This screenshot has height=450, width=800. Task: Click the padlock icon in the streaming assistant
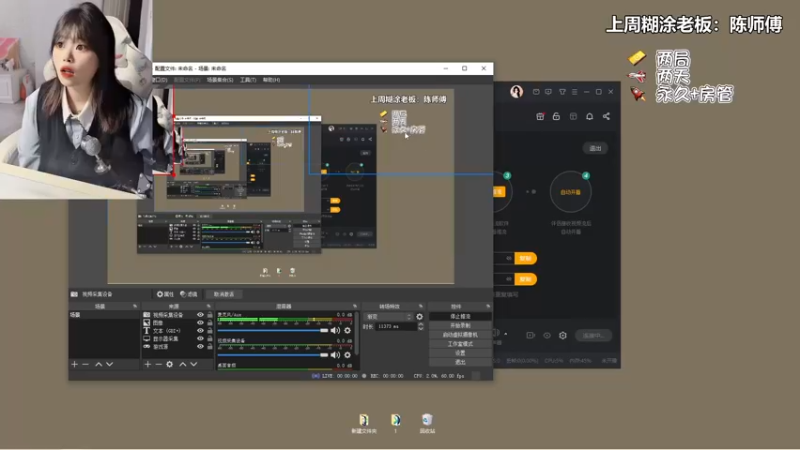click(556, 116)
